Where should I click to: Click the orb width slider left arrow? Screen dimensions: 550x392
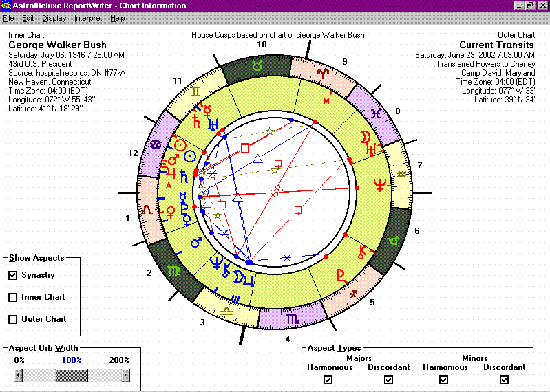pyautogui.click(x=18, y=375)
